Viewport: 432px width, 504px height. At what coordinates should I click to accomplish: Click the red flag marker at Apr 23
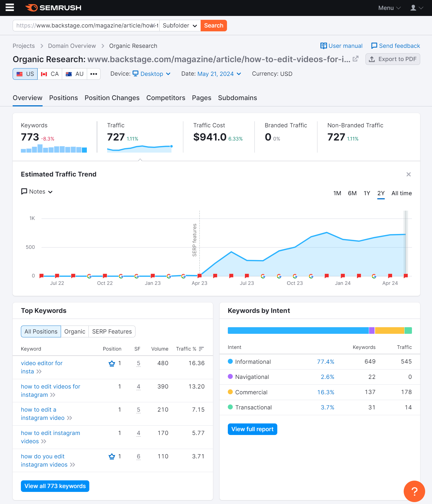click(200, 276)
